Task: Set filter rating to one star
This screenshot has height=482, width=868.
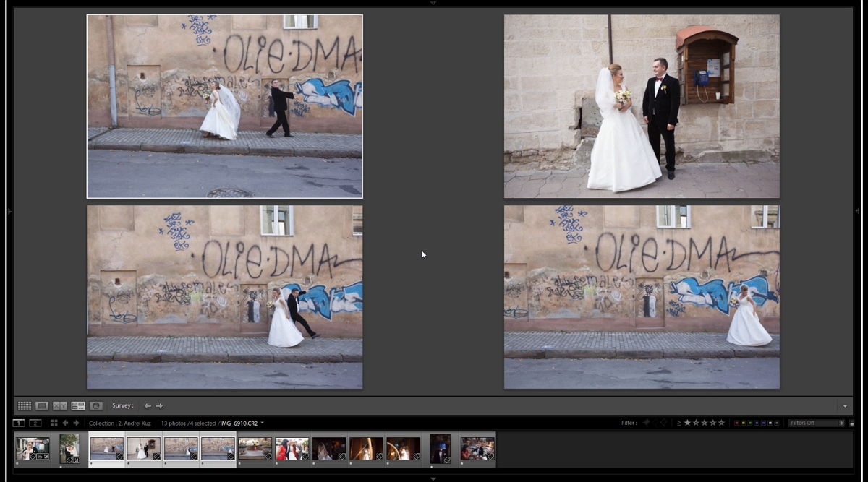Action: tap(688, 423)
